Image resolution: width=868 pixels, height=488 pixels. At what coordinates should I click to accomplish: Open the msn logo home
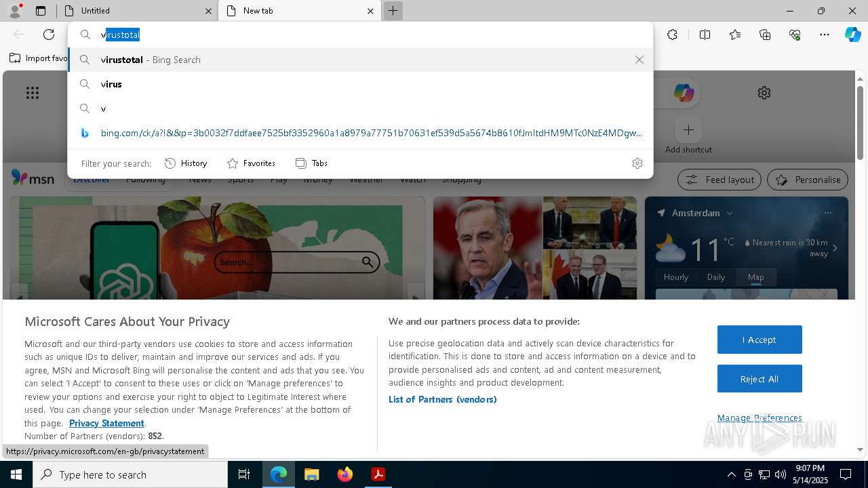point(33,178)
